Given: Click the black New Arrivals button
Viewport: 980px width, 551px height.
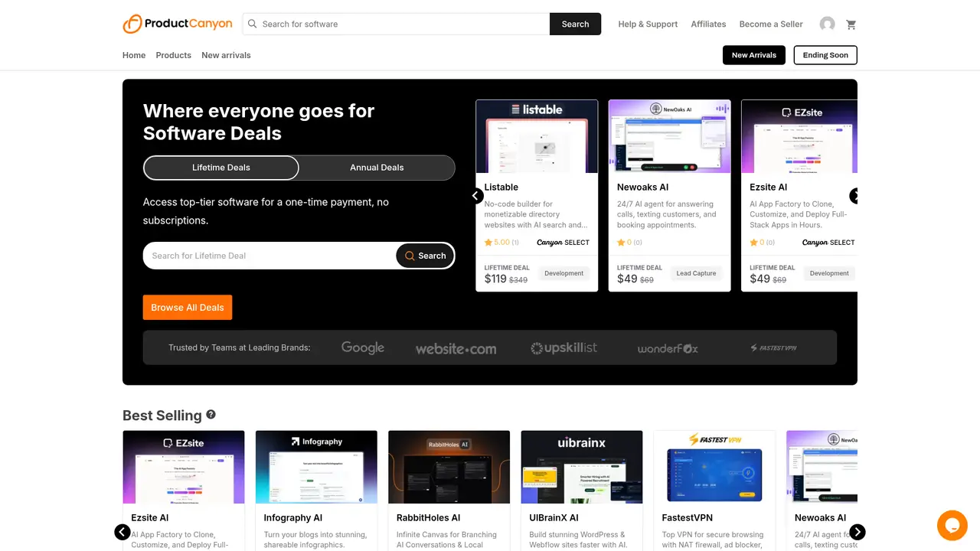Looking at the screenshot, I should pos(754,55).
